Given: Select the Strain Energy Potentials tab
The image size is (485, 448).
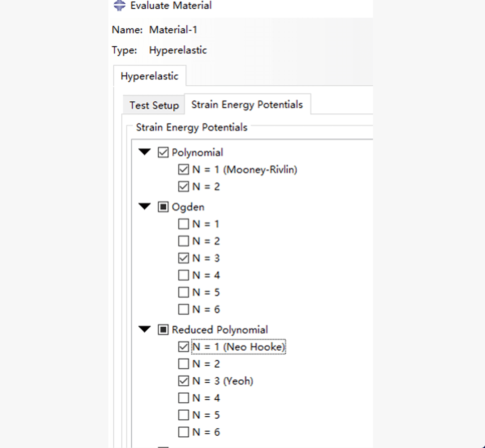Looking at the screenshot, I should tap(247, 105).
